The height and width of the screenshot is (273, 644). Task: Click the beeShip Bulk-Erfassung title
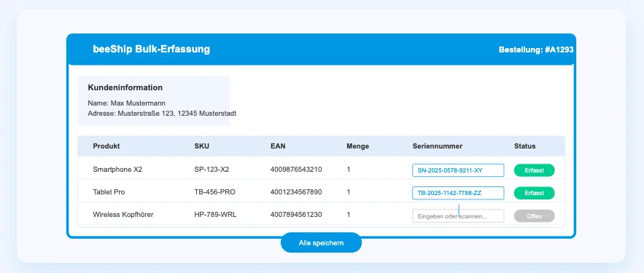(151, 50)
